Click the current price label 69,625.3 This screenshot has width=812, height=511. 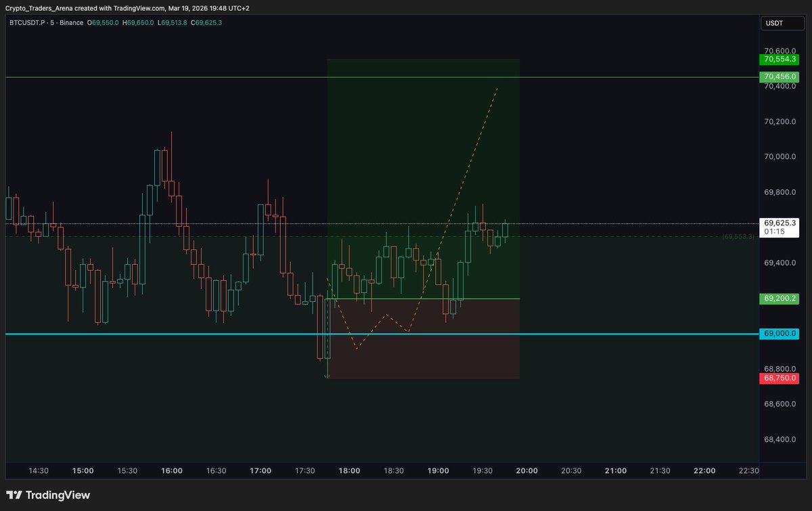[x=780, y=223]
